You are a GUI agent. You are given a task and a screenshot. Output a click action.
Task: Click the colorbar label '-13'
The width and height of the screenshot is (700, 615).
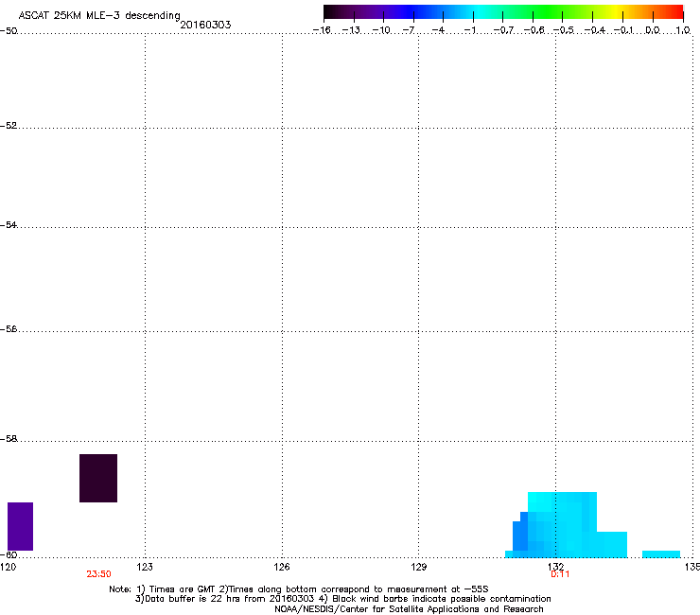point(351,30)
